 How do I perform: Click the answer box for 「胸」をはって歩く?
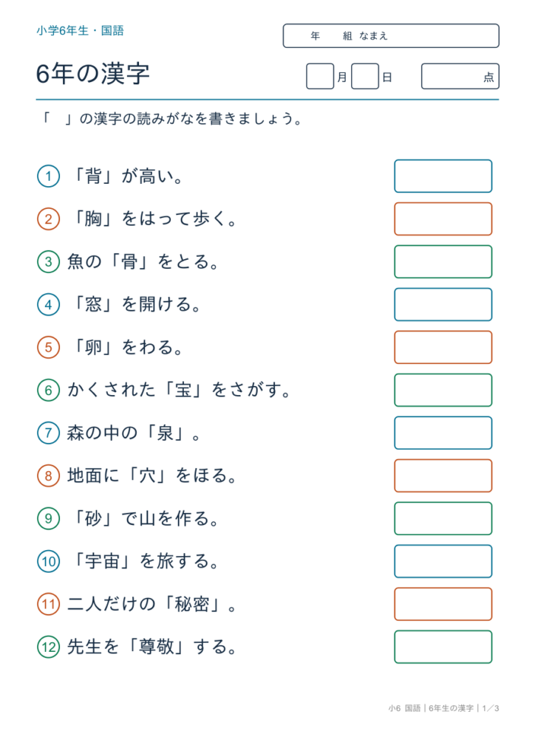(443, 219)
